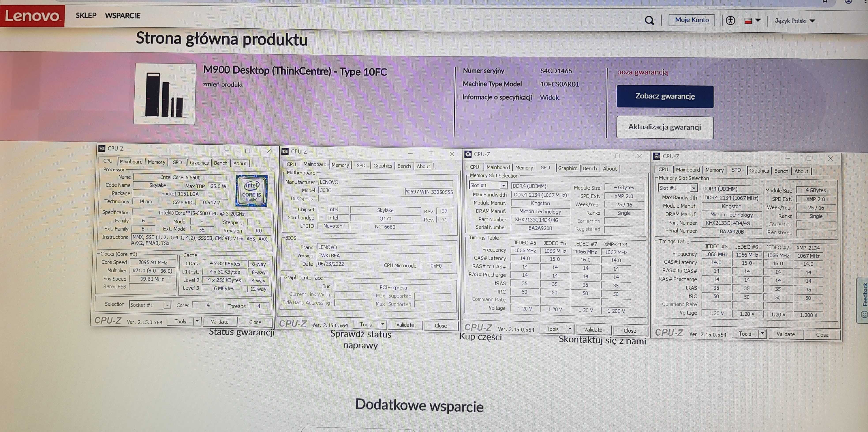
Task: Open Tools dropdown arrow in fourth CPU-Z window
Action: click(x=762, y=334)
